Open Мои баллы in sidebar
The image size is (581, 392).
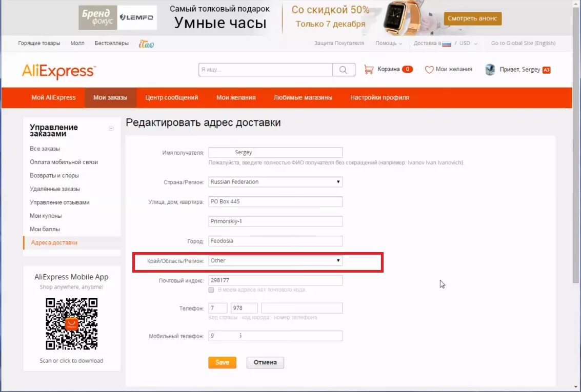pyautogui.click(x=45, y=229)
